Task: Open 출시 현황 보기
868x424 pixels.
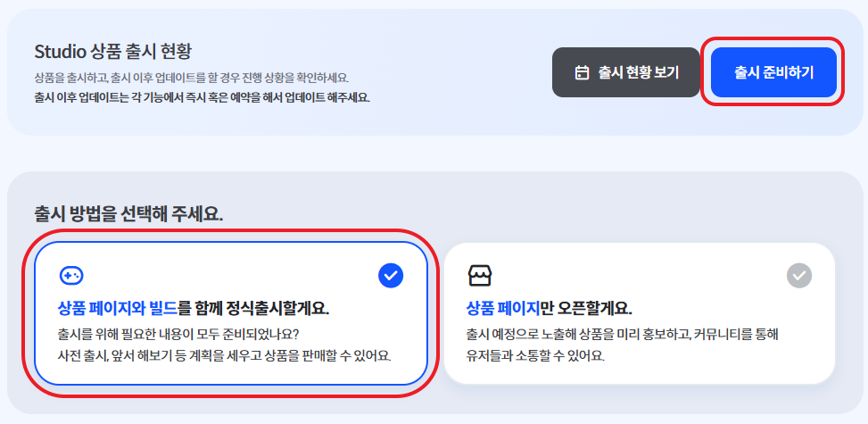Action: [x=626, y=72]
